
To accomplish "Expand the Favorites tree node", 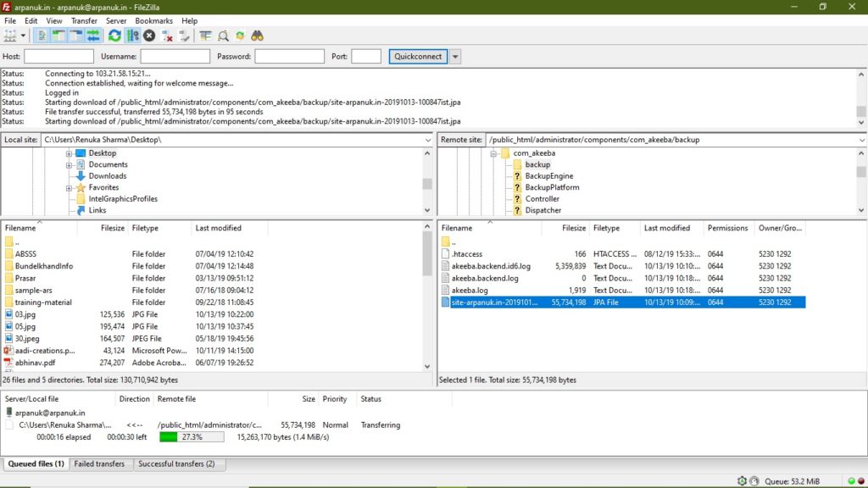I will [69, 187].
